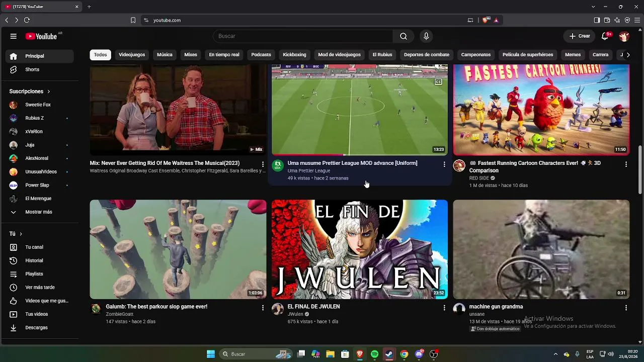Open Windows Start menu
The image size is (644, 362).
pos(211,354)
